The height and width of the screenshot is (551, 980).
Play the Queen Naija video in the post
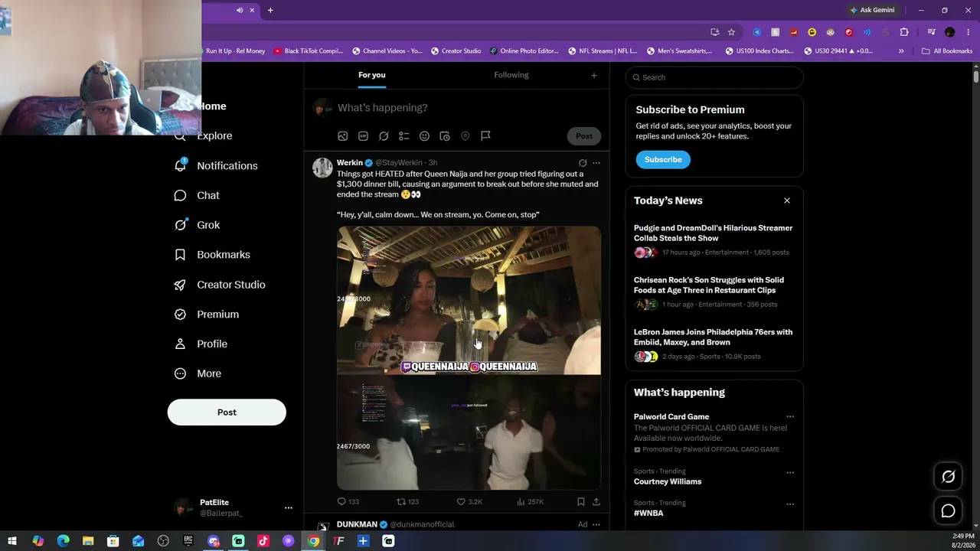(469, 357)
